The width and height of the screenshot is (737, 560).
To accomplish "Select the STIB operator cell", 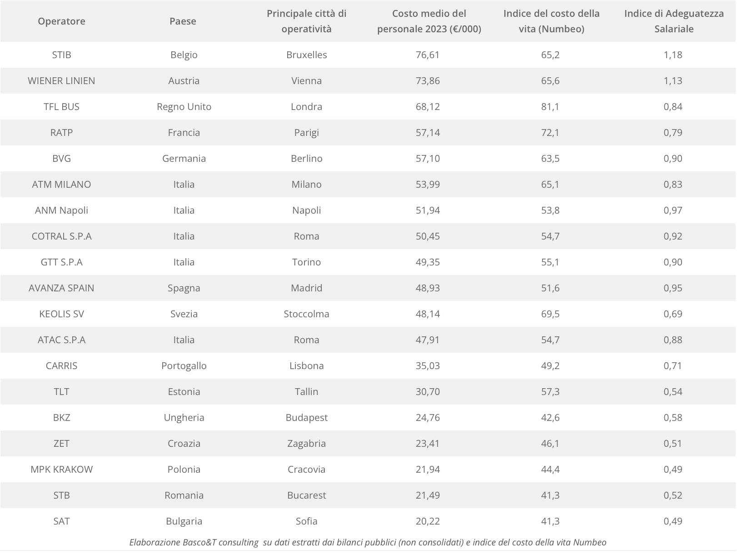I will click(x=61, y=55).
